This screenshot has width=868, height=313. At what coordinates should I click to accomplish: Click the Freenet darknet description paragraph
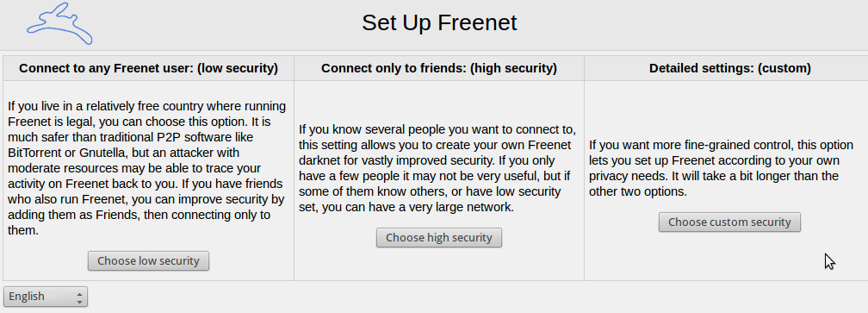(x=437, y=168)
